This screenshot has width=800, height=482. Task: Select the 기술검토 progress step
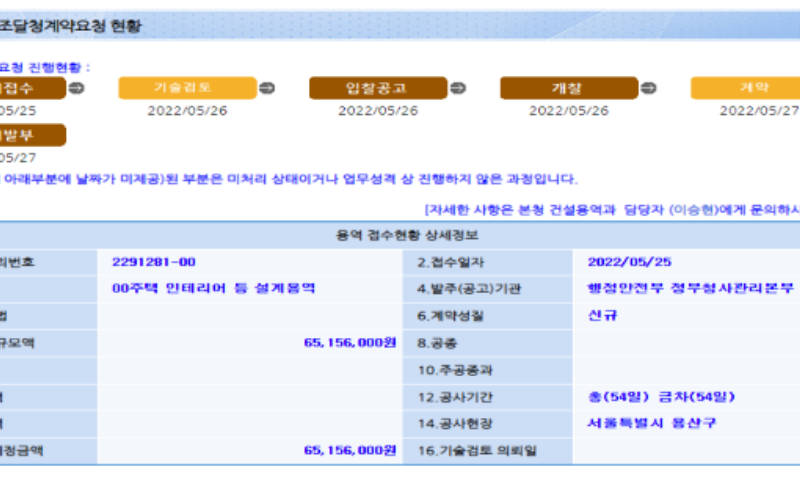coord(187,88)
